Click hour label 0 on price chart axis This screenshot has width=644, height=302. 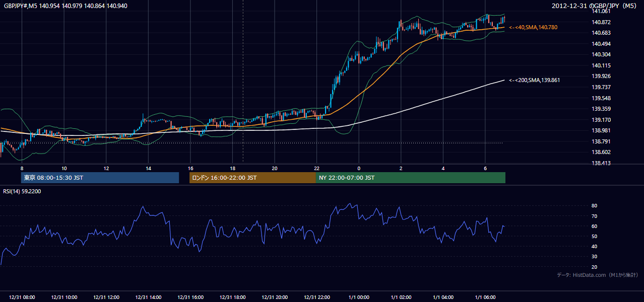point(359,168)
